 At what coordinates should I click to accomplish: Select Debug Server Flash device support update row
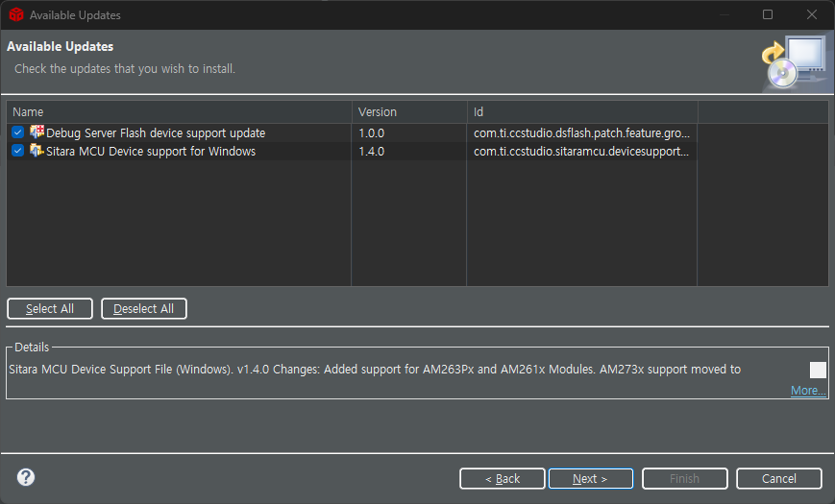417,132
